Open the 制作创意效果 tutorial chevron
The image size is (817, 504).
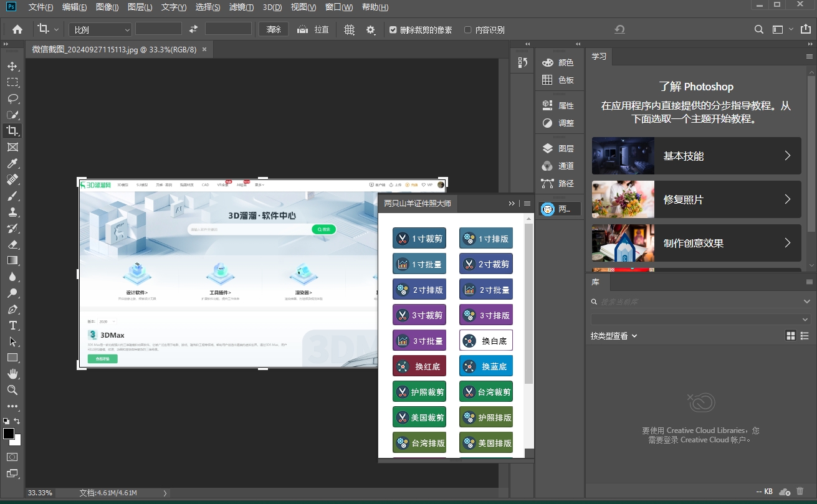[x=788, y=243]
